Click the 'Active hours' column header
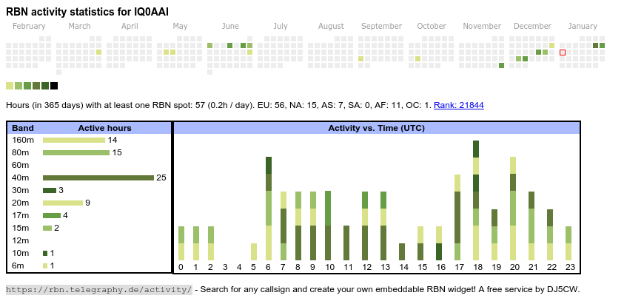The width and height of the screenshot is (644, 301). (x=104, y=128)
